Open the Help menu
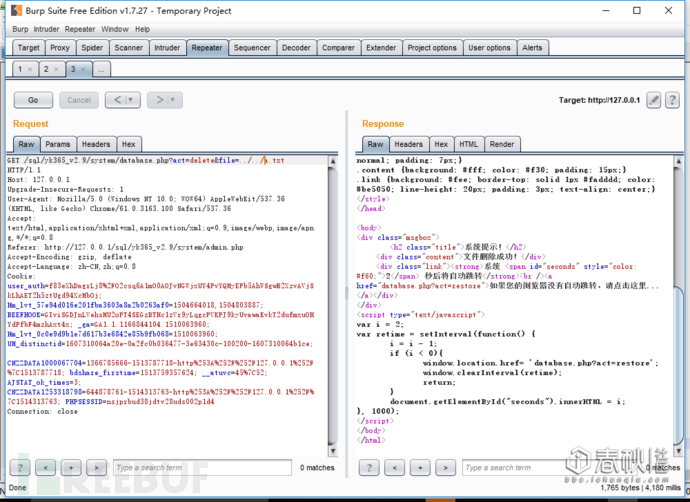 click(142, 29)
